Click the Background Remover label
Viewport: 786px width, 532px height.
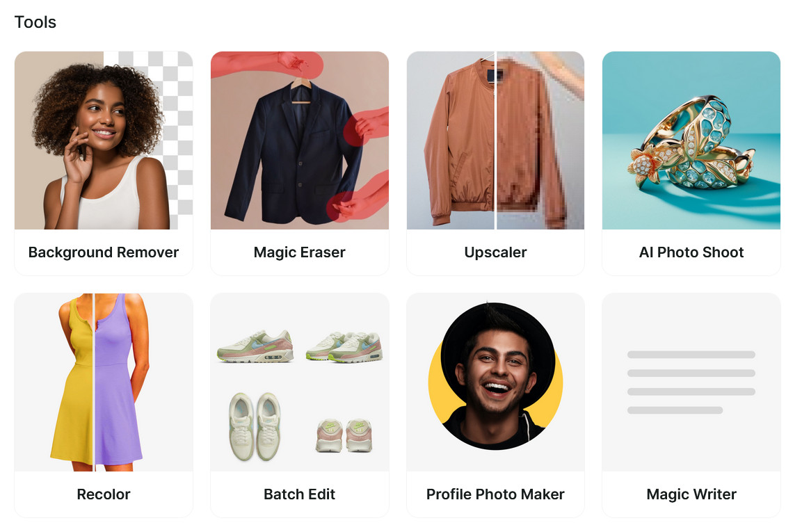[x=104, y=252]
